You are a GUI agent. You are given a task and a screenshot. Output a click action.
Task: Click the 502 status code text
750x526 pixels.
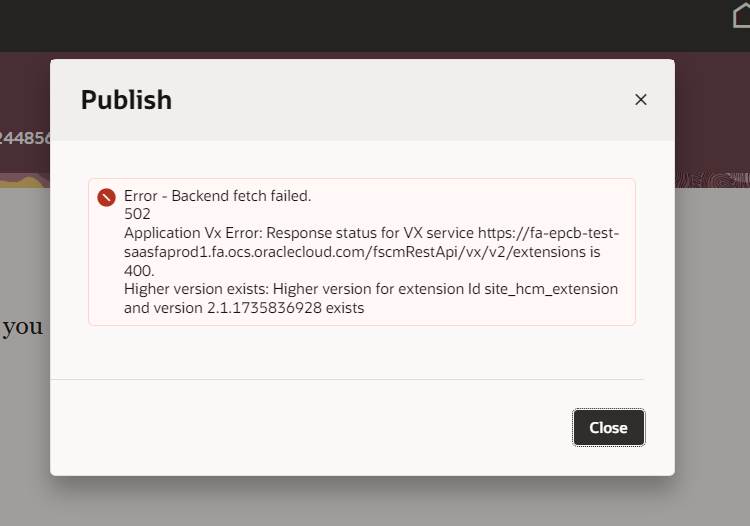pyautogui.click(x=137, y=214)
